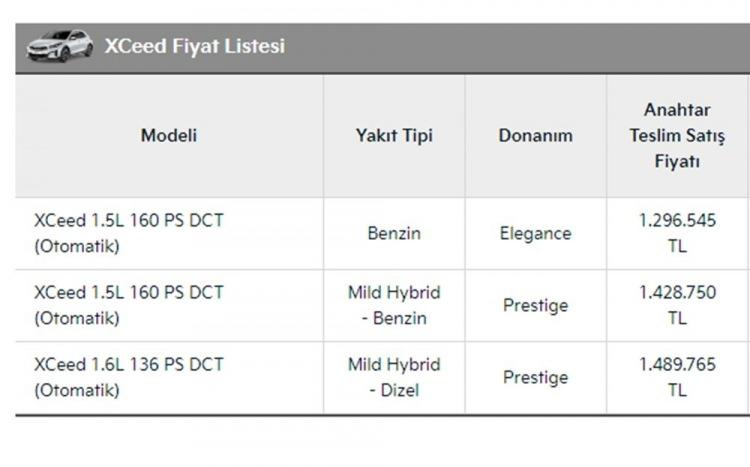
Task: Select the XCeed 1.6L 136 PS DCT model
Action: pos(128,377)
